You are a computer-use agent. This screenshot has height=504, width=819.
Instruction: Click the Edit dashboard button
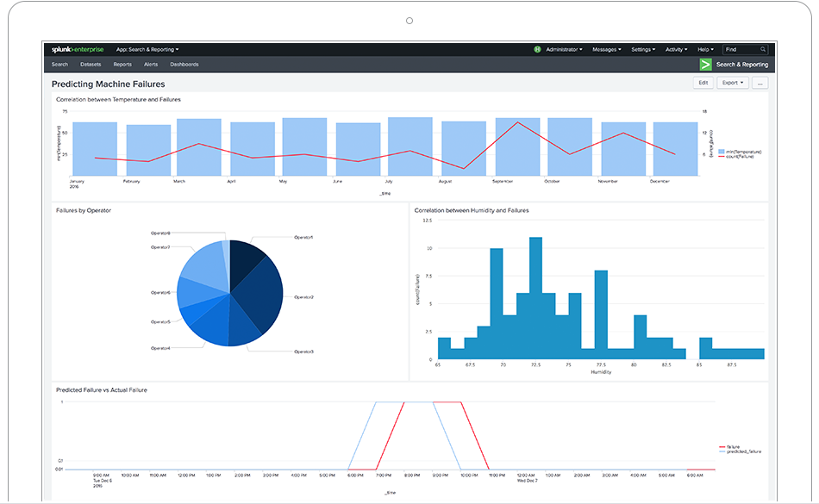(x=703, y=83)
